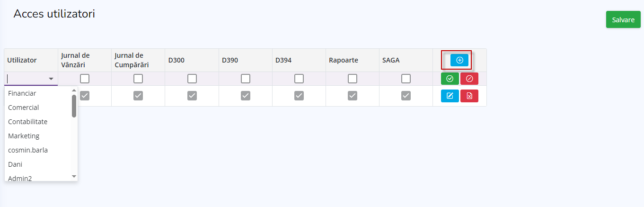Pick cosmin.barla in the user list

point(28,150)
